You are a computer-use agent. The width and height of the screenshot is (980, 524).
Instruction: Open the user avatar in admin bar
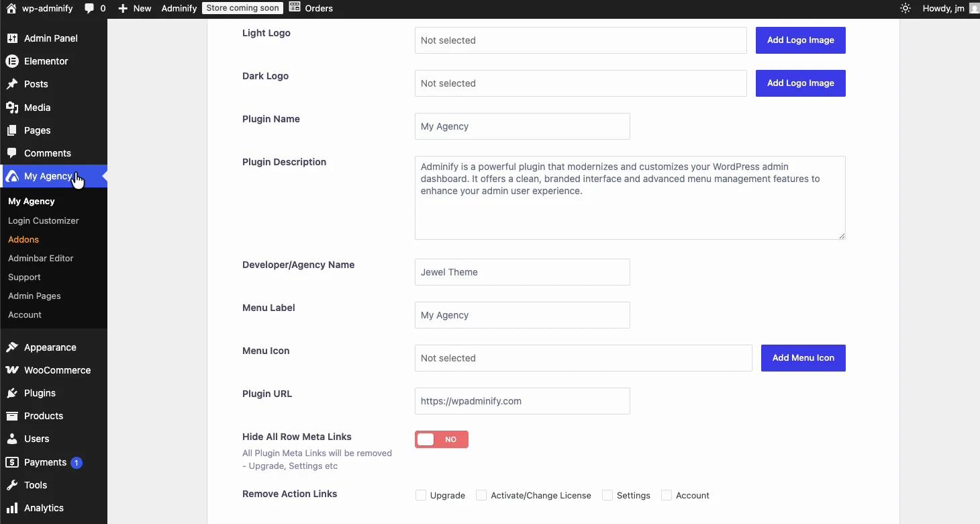point(974,8)
